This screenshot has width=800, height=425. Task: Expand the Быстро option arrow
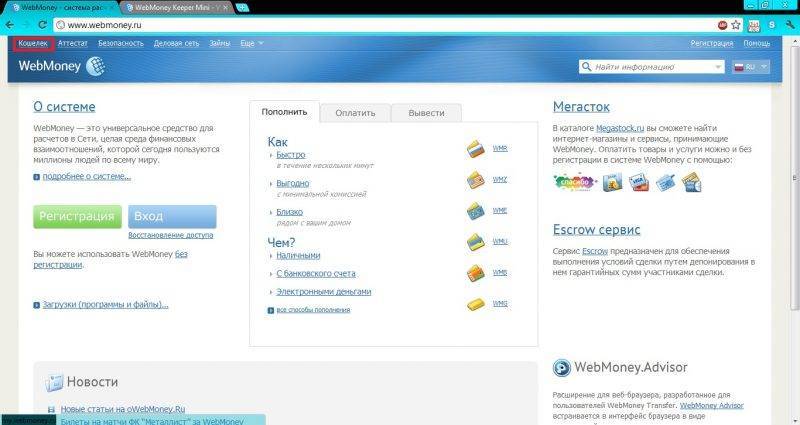pos(271,155)
